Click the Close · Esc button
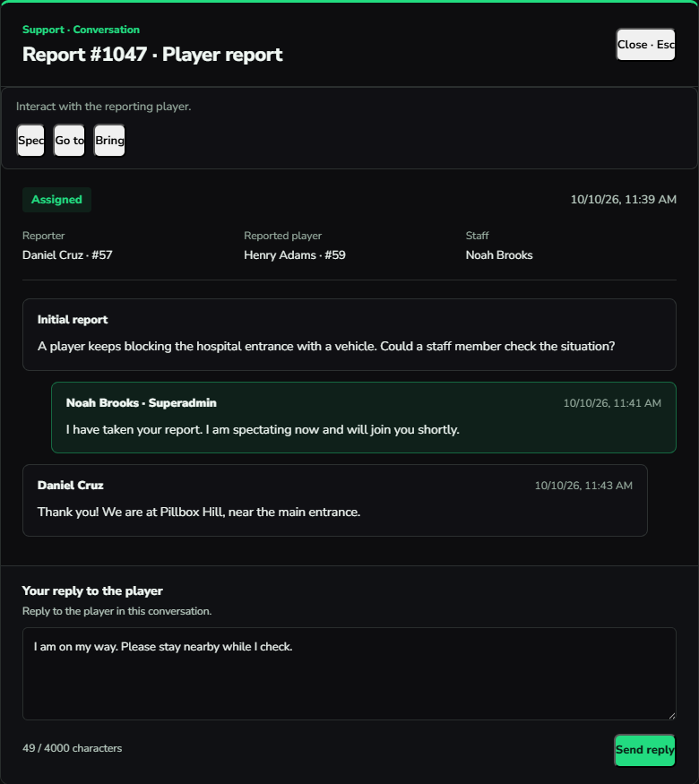This screenshot has width=699, height=784. click(645, 45)
